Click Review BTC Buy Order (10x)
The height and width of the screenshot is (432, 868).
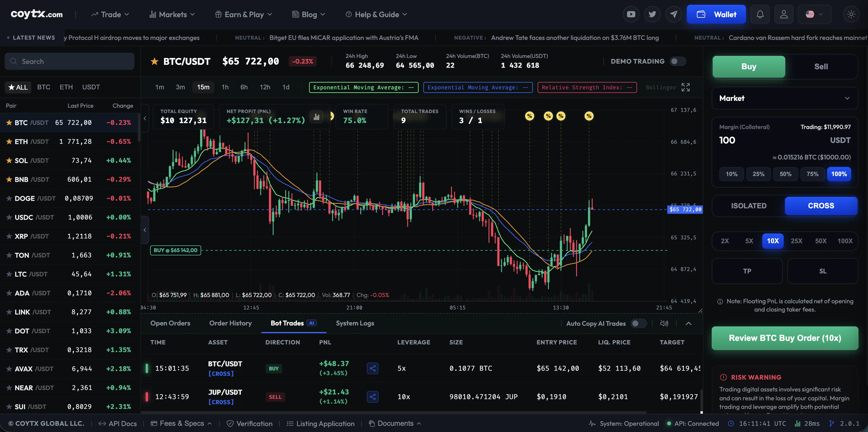(785, 338)
